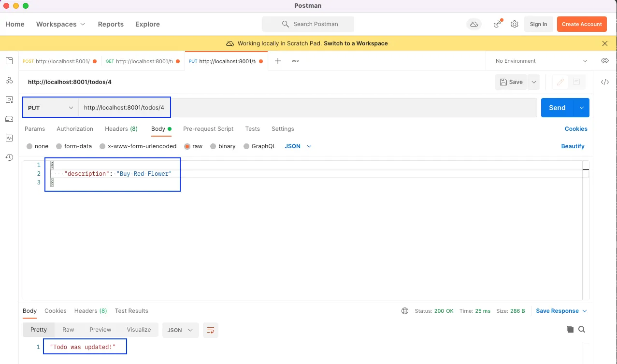Click the environment quick look eye icon
The height and width of the screenshot is (364, 617).
click(x=604, y=61)
